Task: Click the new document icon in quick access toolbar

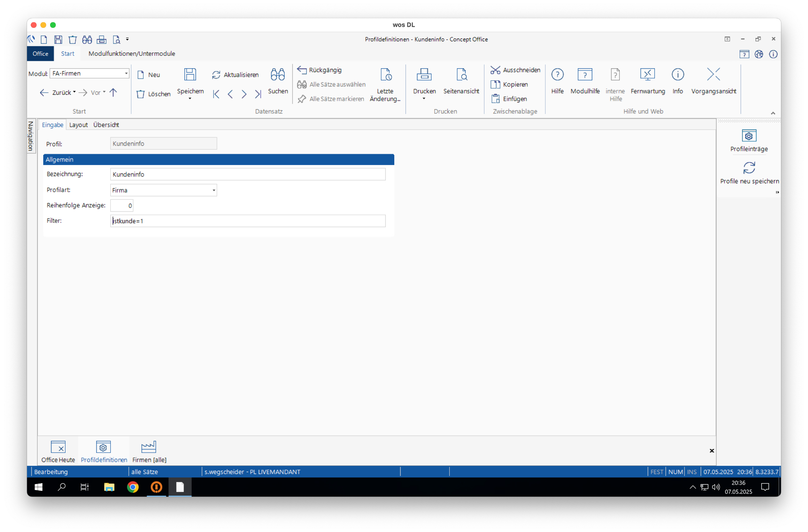Action: [x=44, y=40]
